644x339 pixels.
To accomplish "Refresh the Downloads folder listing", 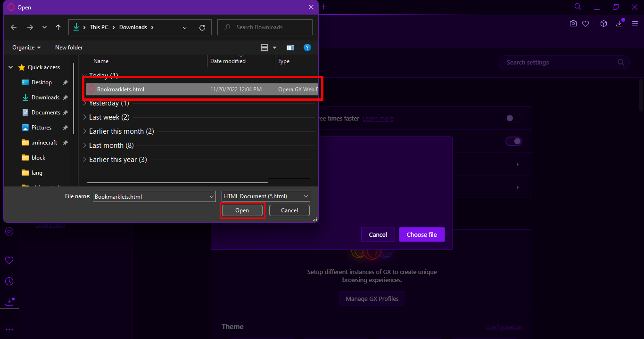I will [x=202, y=27].
